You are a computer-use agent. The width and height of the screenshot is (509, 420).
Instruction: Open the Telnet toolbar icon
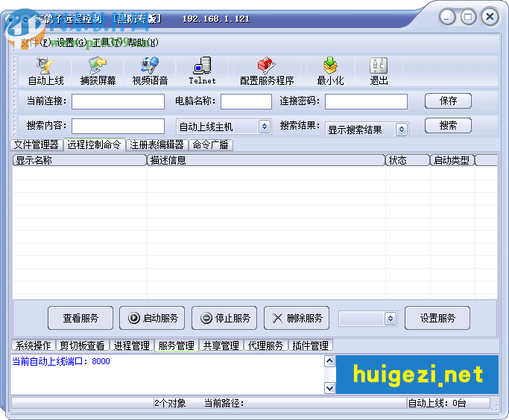click(x=202, y=71)
